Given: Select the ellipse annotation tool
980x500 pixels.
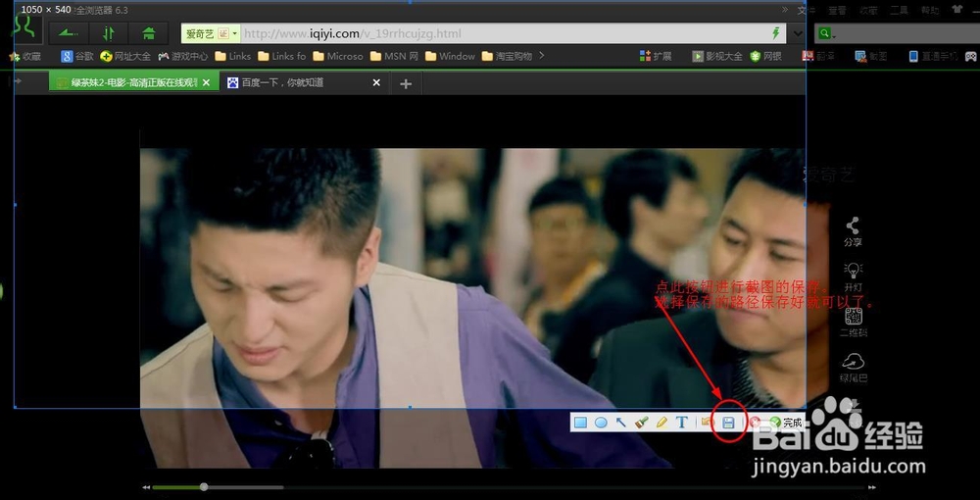Looking at the screenshot, I should 601,423.
